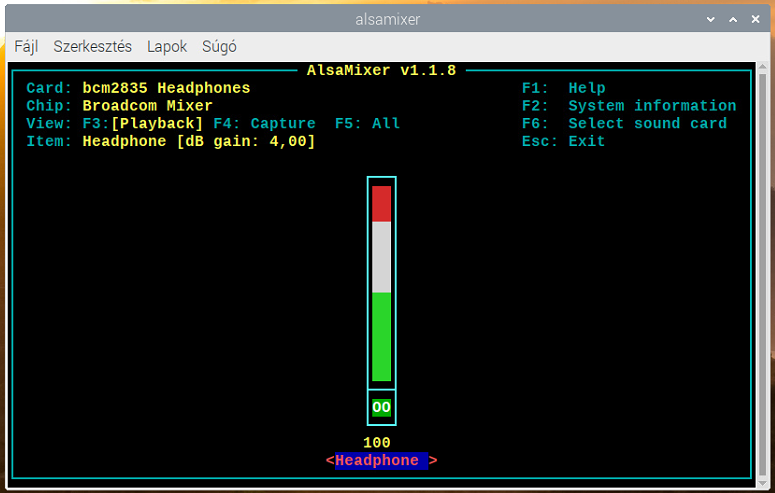This screenshot has height=493, width=775.
Task: Click the Esc Exit entry
Action: 563,141
